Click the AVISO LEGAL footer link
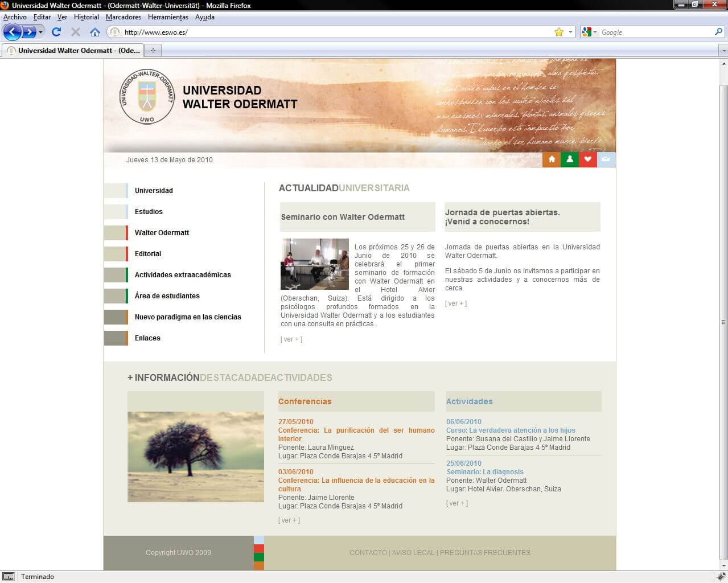728x583 pixels. 413,552
